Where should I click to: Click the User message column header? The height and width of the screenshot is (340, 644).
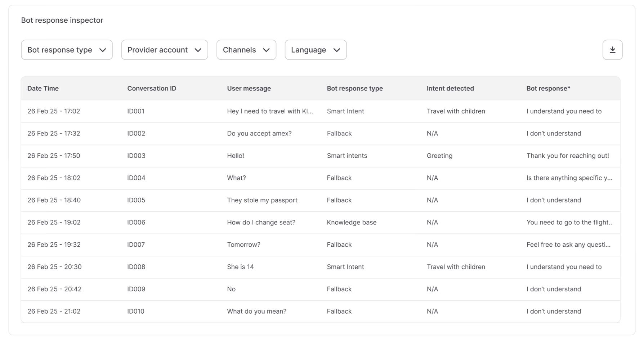249,88
